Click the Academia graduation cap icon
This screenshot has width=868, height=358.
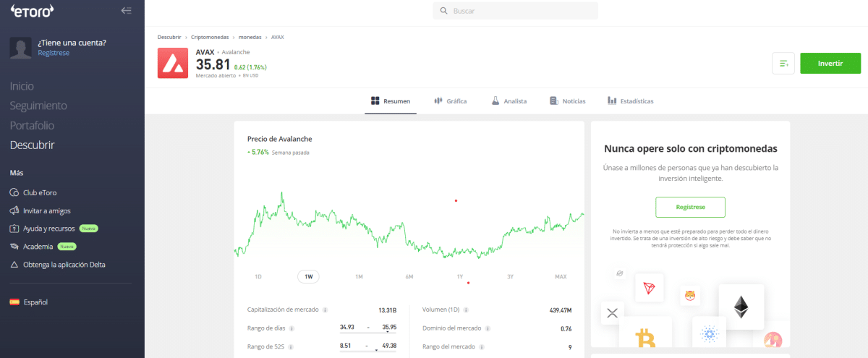tap(14, 247)
